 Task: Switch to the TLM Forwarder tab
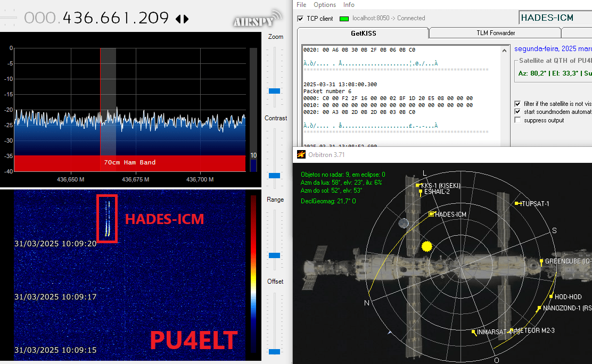[495, 33]
